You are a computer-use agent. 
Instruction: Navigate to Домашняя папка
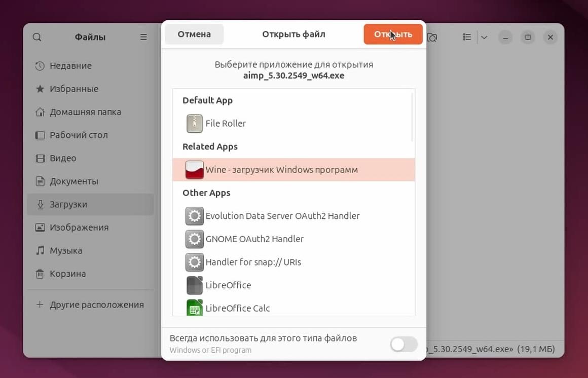pyautogui.click(x=90, y=112)
